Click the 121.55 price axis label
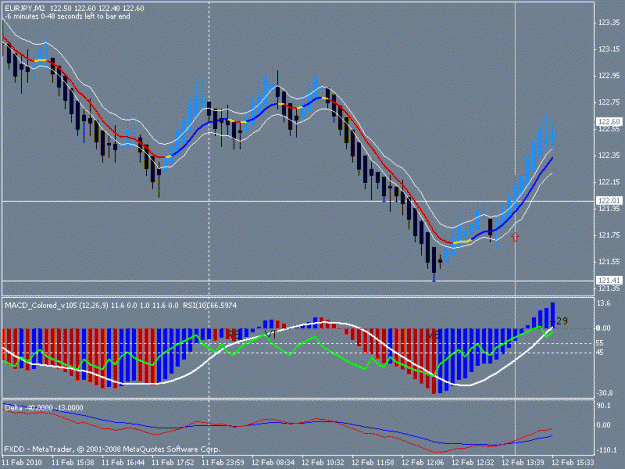Viewport: 625px width, 469px height. pyautogui.click(x=609, y=262)
